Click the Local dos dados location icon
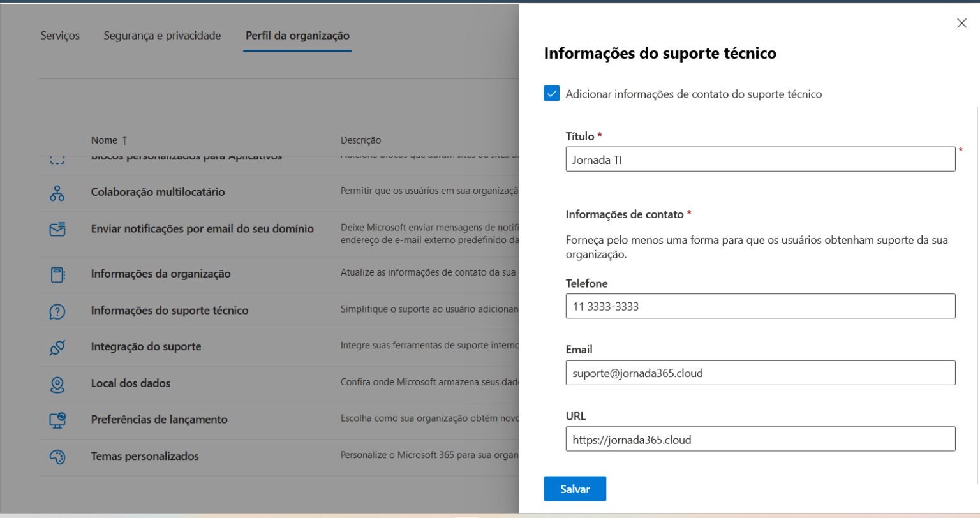This screenshot has width=980, height=518. (x=57, y=384)
